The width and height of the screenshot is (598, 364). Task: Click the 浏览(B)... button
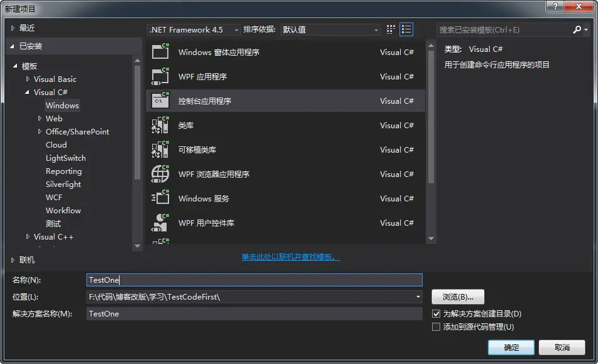pos(458,297)
